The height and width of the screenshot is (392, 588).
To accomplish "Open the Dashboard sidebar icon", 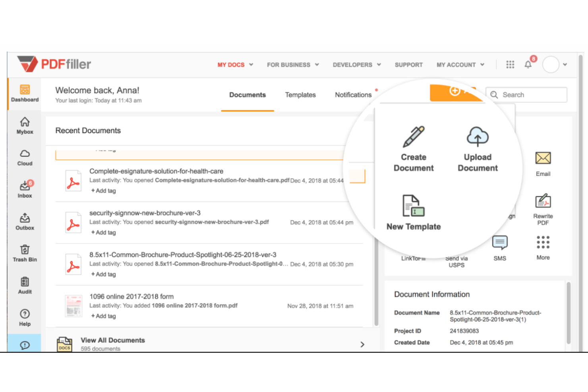I will [x=25, y=93].
